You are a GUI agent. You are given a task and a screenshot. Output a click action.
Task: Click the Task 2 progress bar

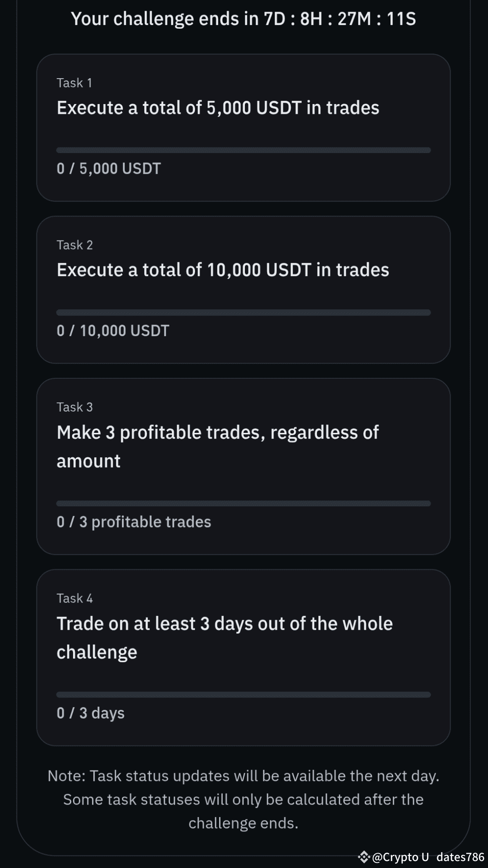(x=244, y=313)
